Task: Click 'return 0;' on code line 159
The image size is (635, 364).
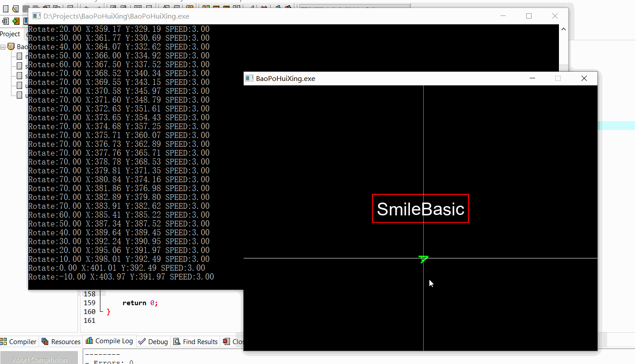Action: coord(140,303)
